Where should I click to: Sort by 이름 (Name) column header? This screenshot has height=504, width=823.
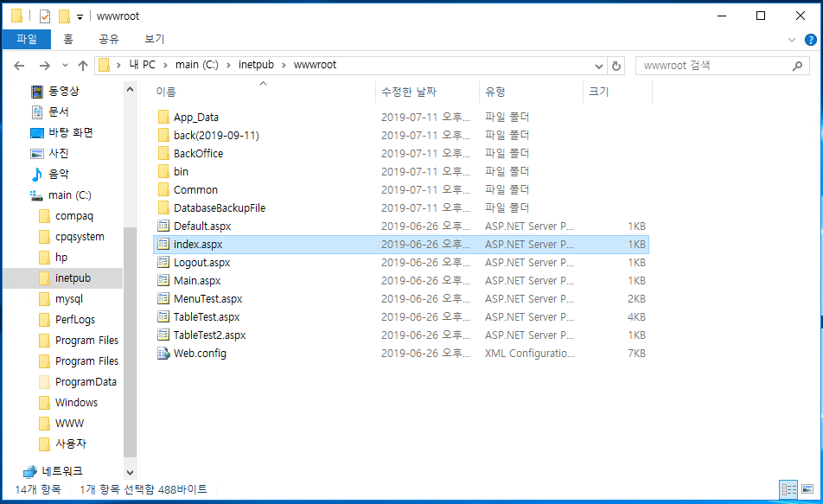tap(166, 92)
